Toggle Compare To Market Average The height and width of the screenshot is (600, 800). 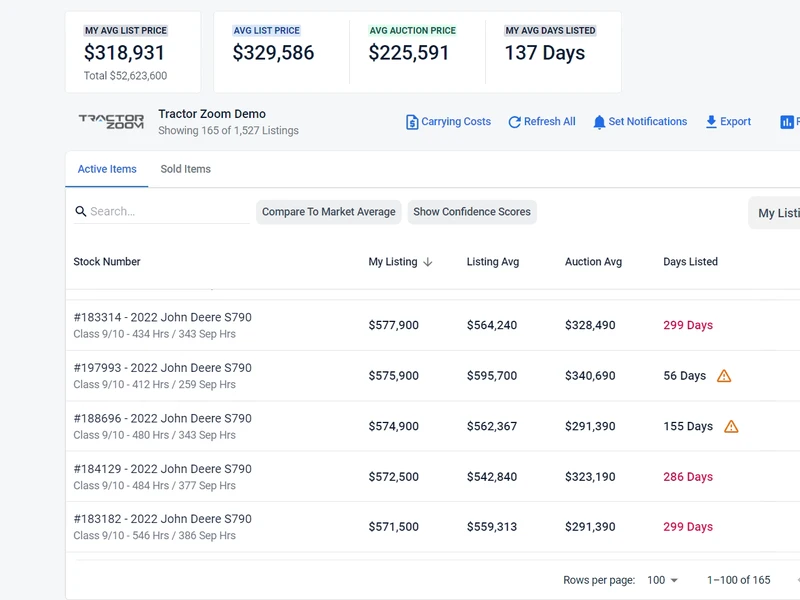[329, 212]
